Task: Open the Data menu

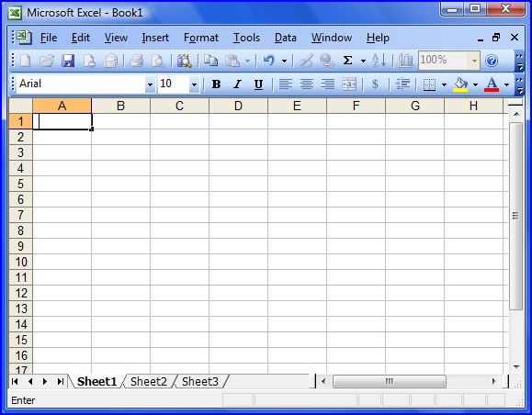Action: [x=286, y=38]
